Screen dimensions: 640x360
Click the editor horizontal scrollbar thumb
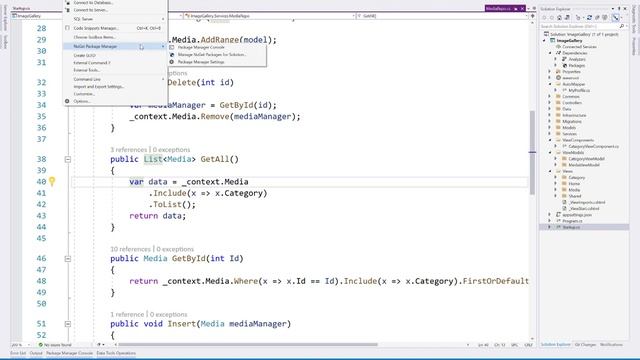coord(248,345)
